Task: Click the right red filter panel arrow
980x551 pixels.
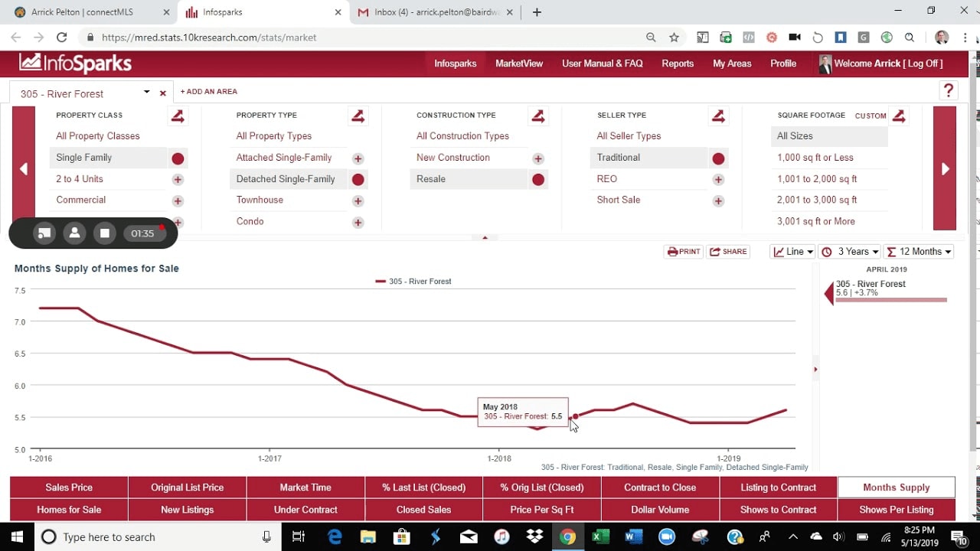Action: [x=945, y=168]
